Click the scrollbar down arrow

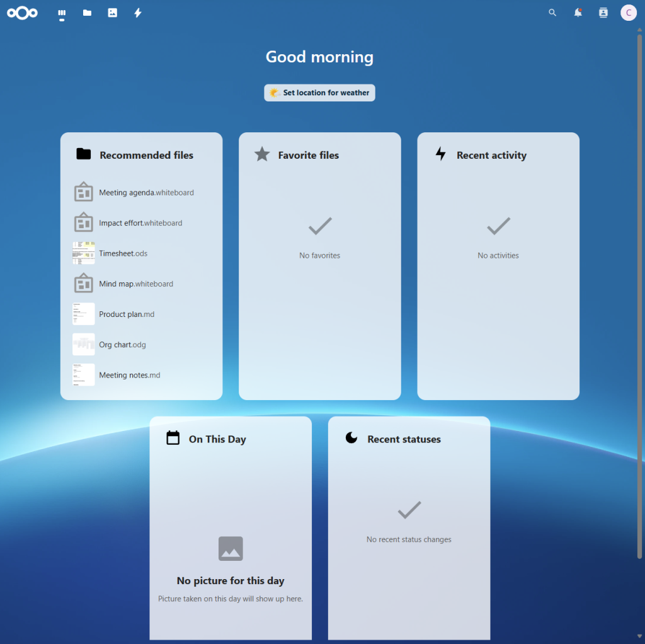point(640,638)
